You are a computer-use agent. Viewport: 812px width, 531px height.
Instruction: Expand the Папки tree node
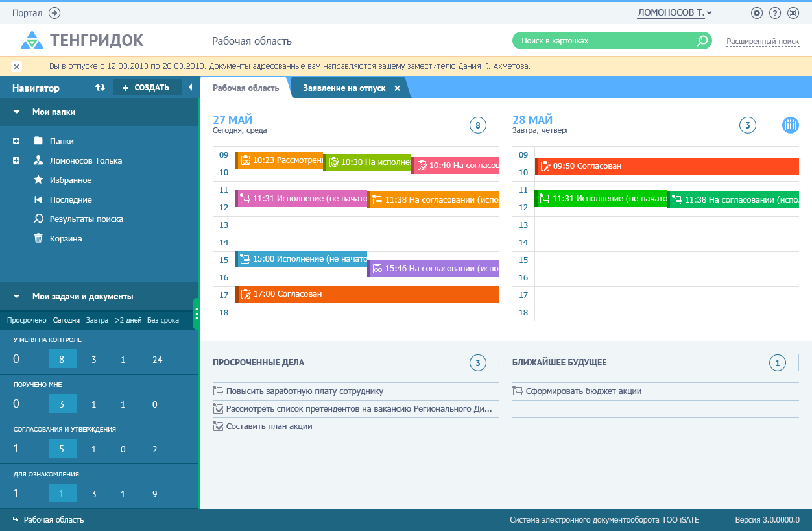(16, 141)
